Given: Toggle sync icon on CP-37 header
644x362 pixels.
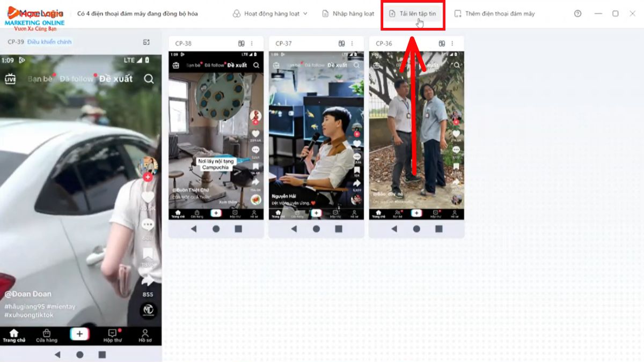Looking at the screenshot, I should coord(341,43).
